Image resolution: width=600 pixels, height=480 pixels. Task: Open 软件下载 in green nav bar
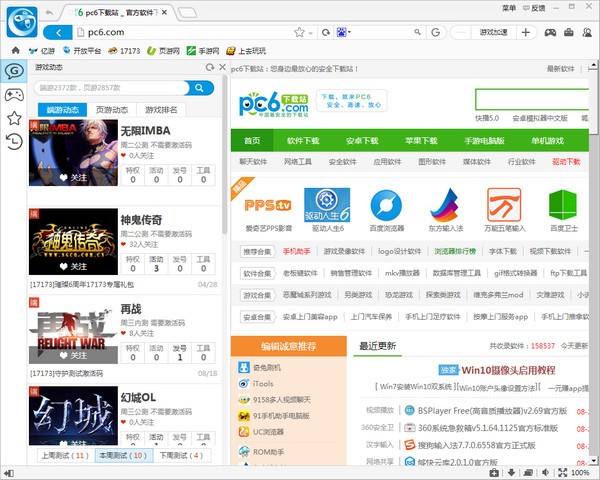(303, 140)
